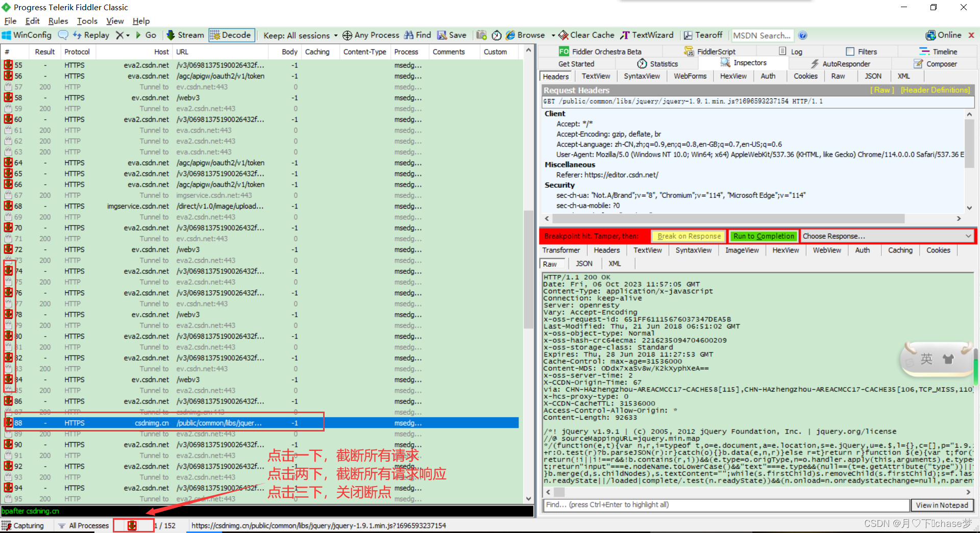Switch to the Statistics tab
This screenshot has height=533, width=980.
pos(657,64)
